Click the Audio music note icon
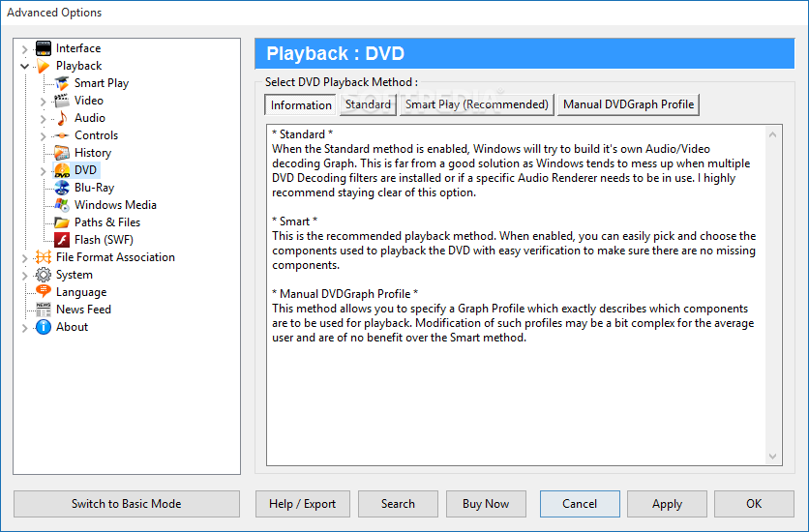Image resolution: width=809 pixels, height=532 pixels. click(x=62, y=118)
